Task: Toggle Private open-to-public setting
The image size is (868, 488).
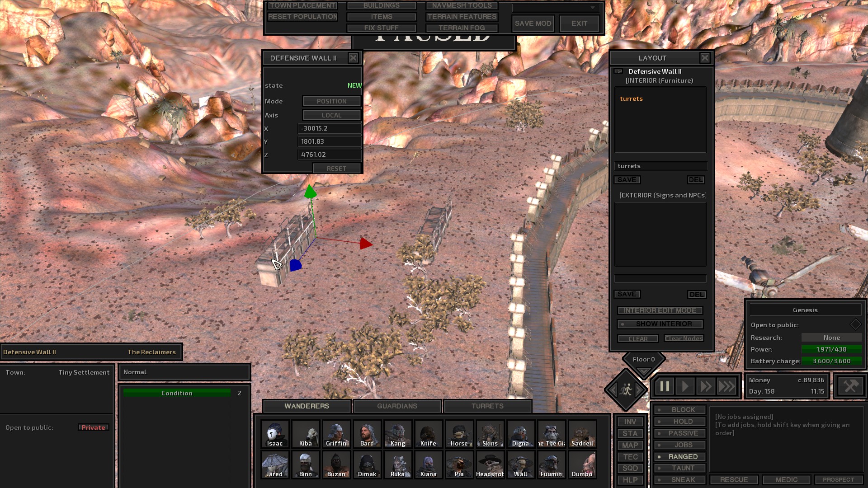Action: tap(93, 427)
